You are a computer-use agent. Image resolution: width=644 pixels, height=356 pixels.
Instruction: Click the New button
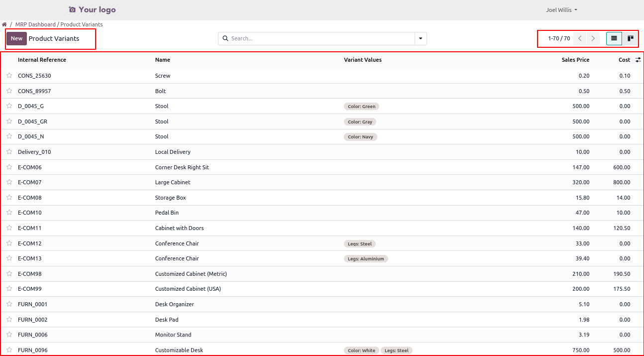pyautogui.click(x=16, y=38)
